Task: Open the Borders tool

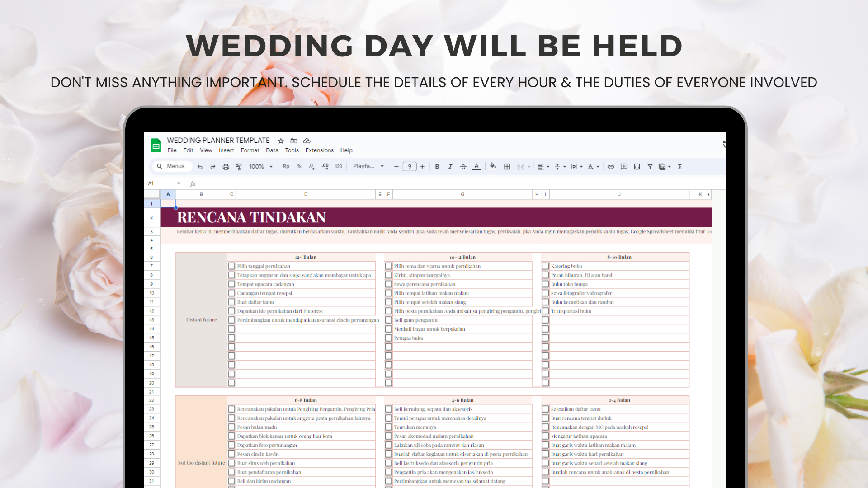Action: click(x=507, y=167)
